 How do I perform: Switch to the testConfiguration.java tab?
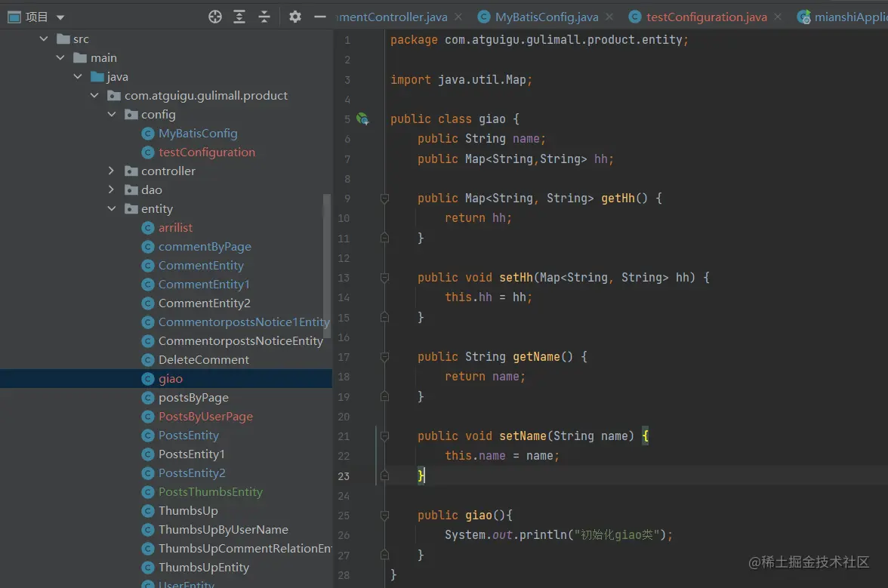pyautogui.click(x=707, y=17)
